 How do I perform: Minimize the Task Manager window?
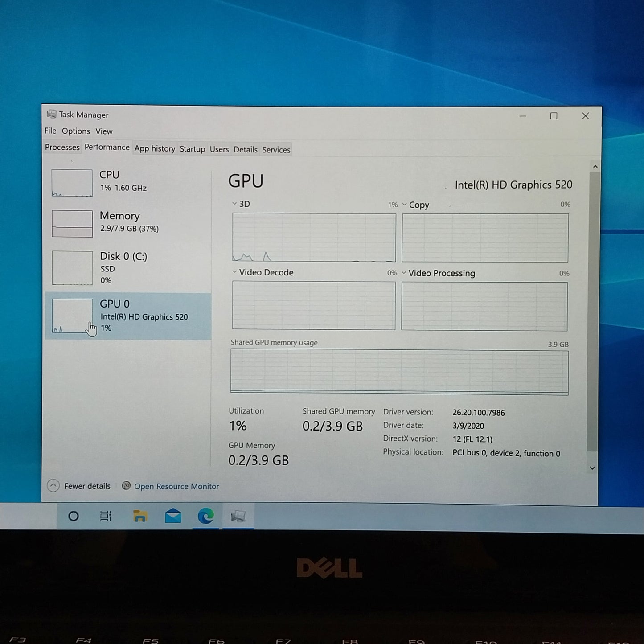pos(523,116)
